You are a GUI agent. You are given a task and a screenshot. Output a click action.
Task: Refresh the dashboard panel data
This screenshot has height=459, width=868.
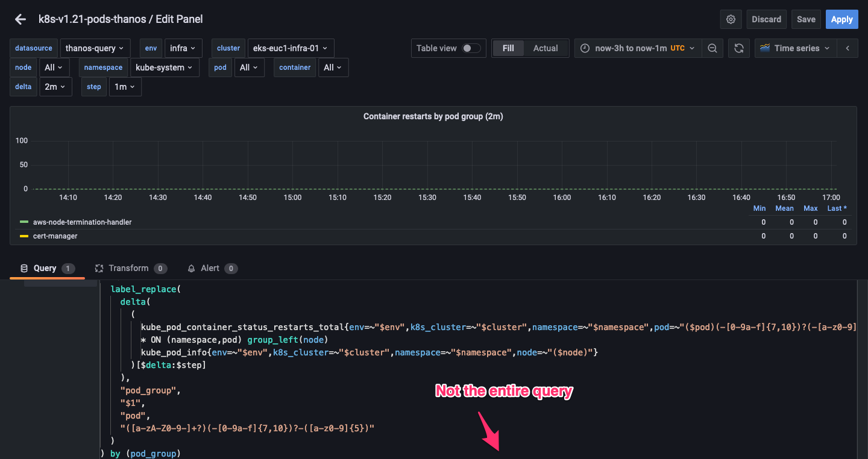click(x=738, y=48)
